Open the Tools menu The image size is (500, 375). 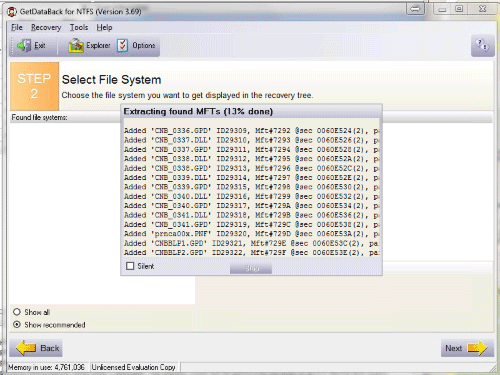tap(79, 27)
